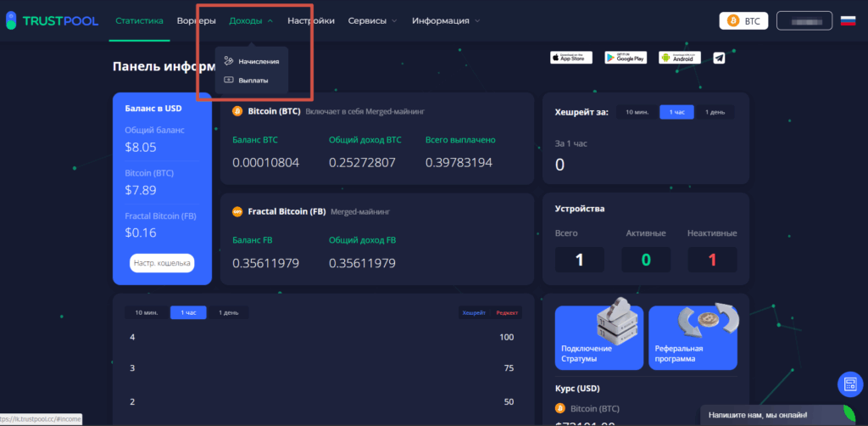Open the floating calculator icon button
The image size is (868, 426).
click(849, 384)
